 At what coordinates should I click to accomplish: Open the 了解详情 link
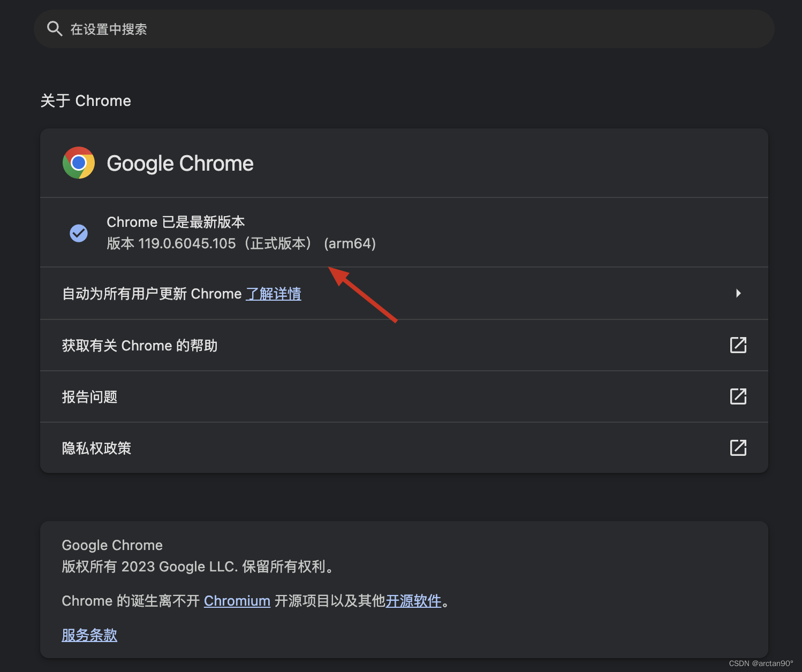tap(274, 293)
